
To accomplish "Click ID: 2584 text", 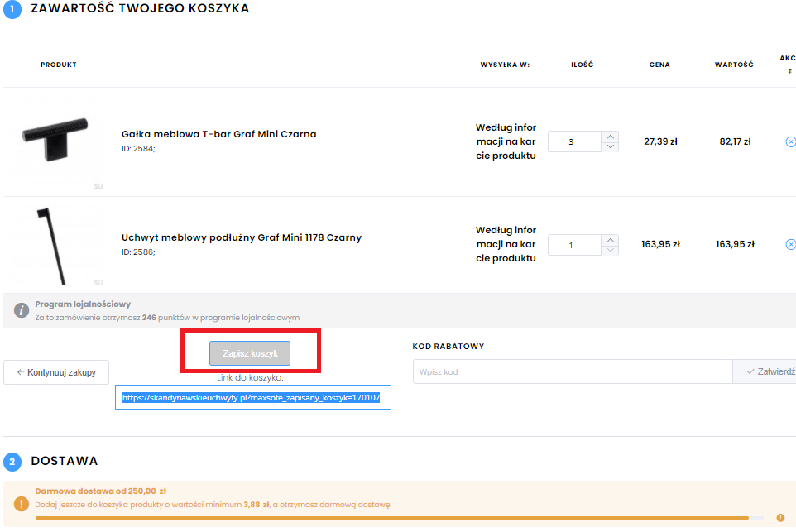I will [138, 149].
